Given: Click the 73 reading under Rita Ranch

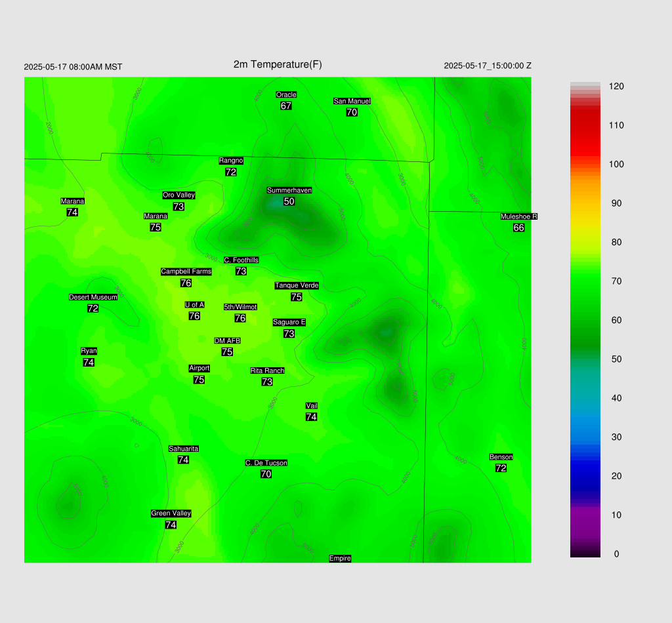Looking at the screenshot, I should [267, 382].
